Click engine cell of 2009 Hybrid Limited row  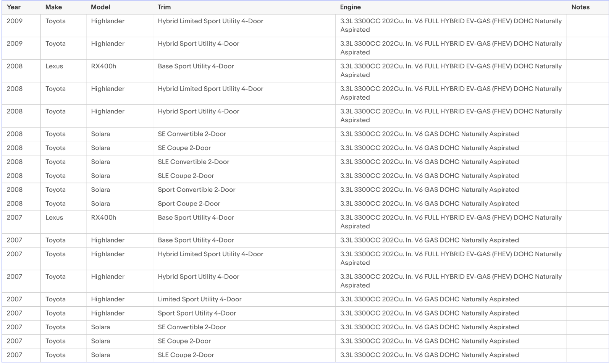tap(451, 26)
